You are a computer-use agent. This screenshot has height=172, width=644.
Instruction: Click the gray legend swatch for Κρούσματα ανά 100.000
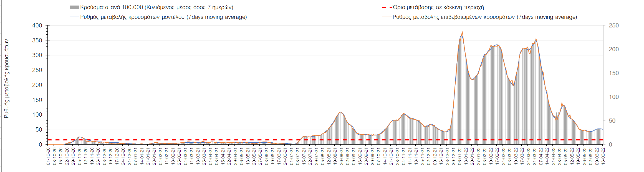[74, 7]
